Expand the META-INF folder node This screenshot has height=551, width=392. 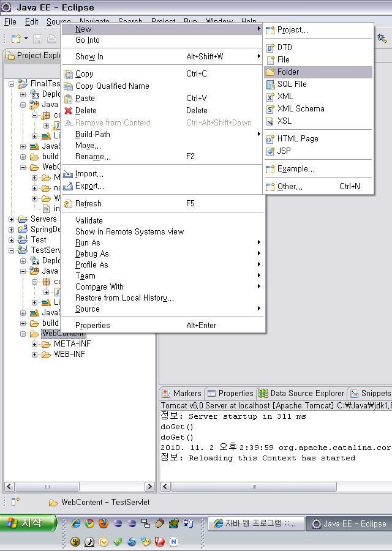35,344
